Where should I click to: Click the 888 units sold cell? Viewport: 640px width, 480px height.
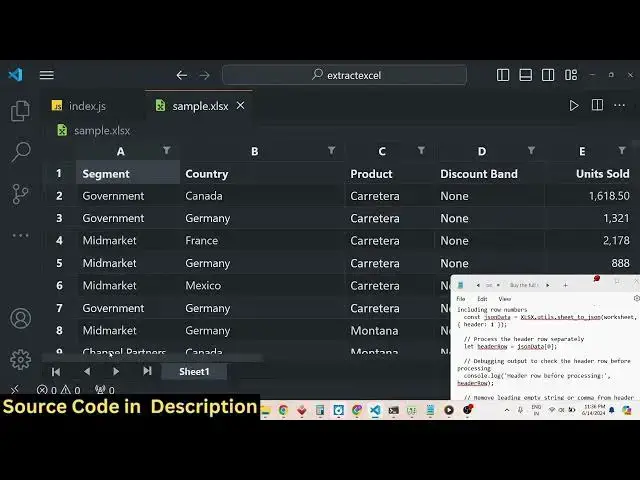[x=589, y=263]
